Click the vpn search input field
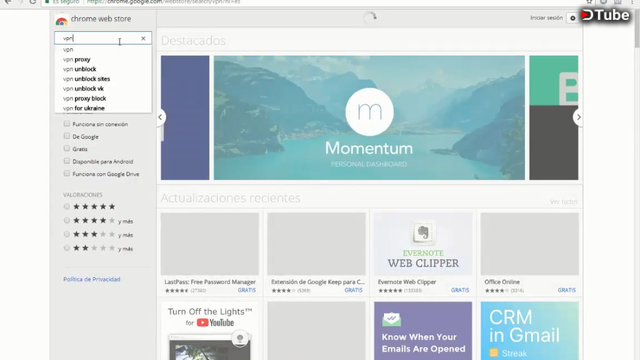The image size is (640, 360). [x=103, y=38]
